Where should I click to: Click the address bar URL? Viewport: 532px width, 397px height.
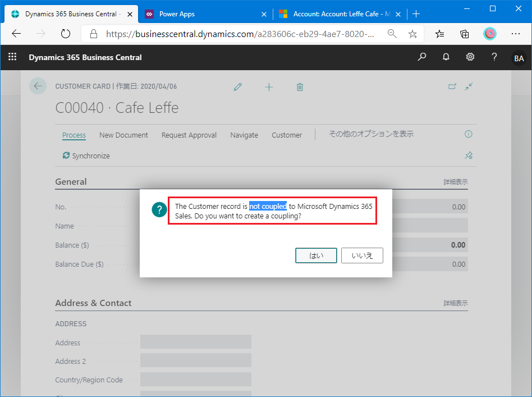coord(240,34)
